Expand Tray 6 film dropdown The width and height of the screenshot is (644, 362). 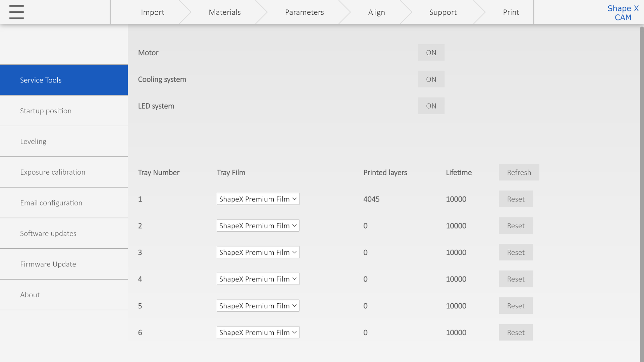258,333
